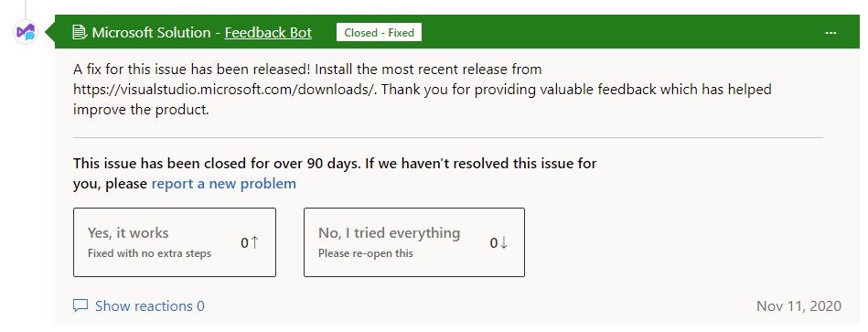The width and height of the screenshot is (868, 332).
Task: Open the Feedback Bot profile link
Action: coord(268,33)
